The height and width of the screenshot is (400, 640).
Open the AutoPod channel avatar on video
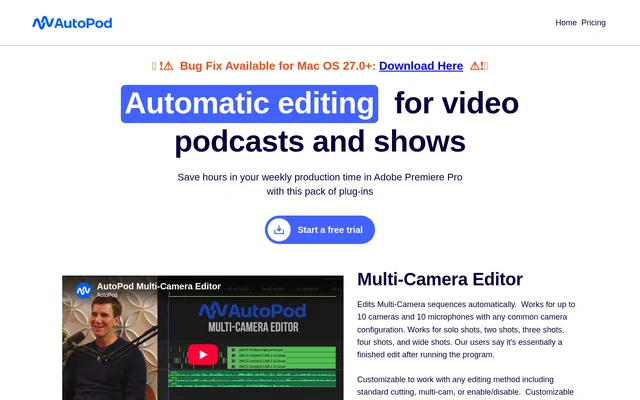tap(83, 290)
